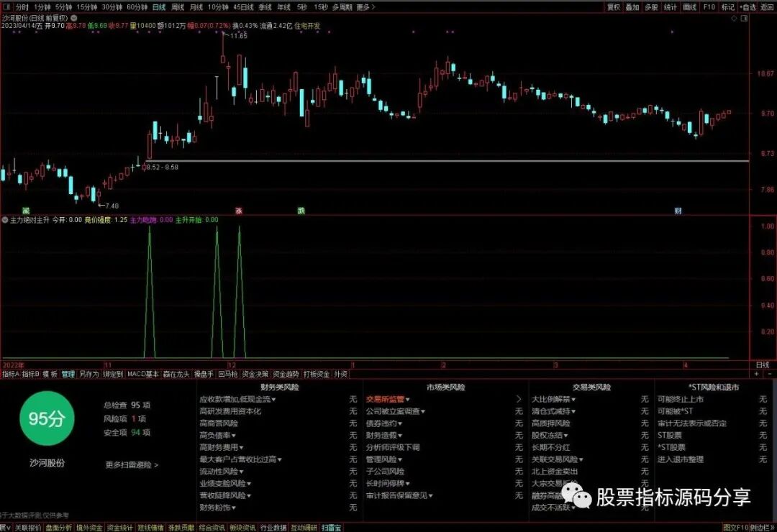Click the 绑定到 button
This screenshot has height=532, width=777.
[x=113, y=375]
